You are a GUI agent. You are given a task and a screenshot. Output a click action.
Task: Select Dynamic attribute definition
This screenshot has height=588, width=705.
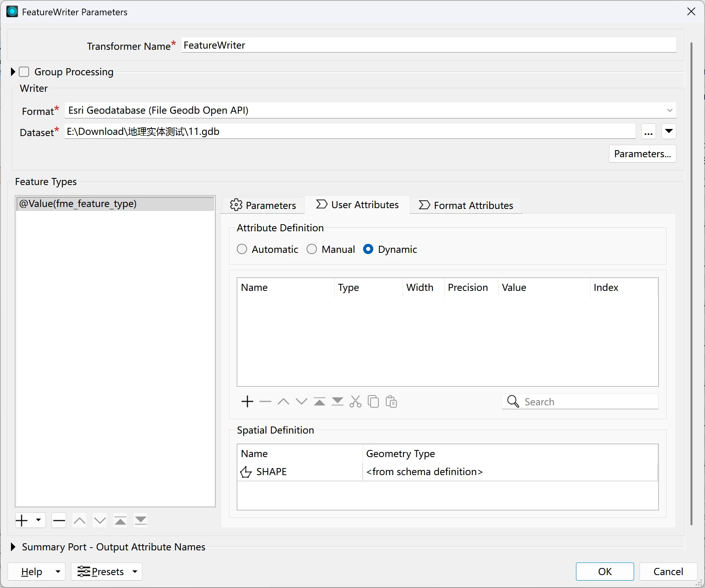[x=368, y=249]
